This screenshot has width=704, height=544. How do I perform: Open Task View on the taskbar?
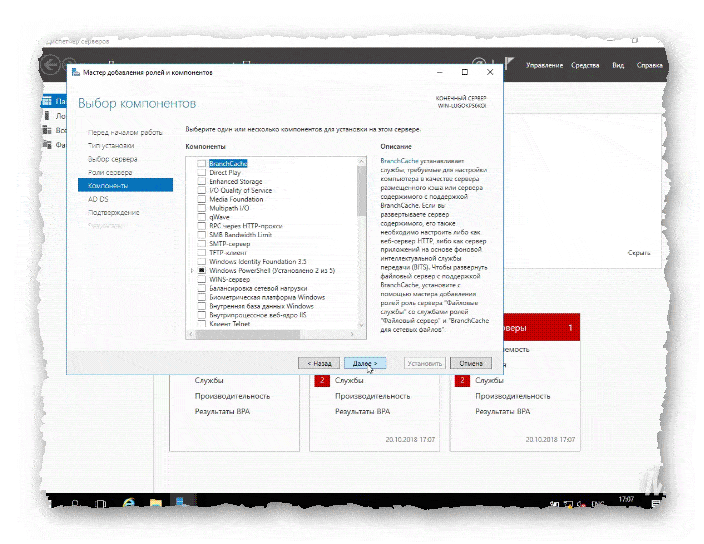(101, 504)
